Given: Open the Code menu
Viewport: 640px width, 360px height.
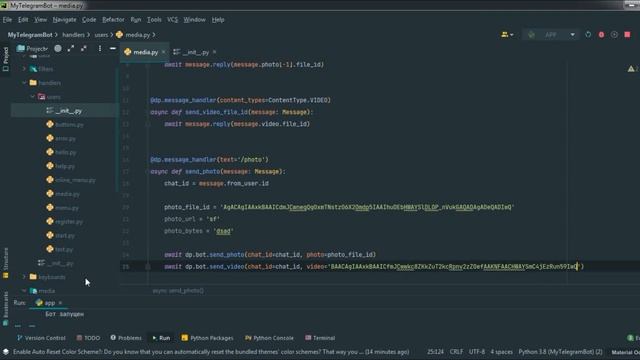Looking at the screenshot, I should click(89, 20).
